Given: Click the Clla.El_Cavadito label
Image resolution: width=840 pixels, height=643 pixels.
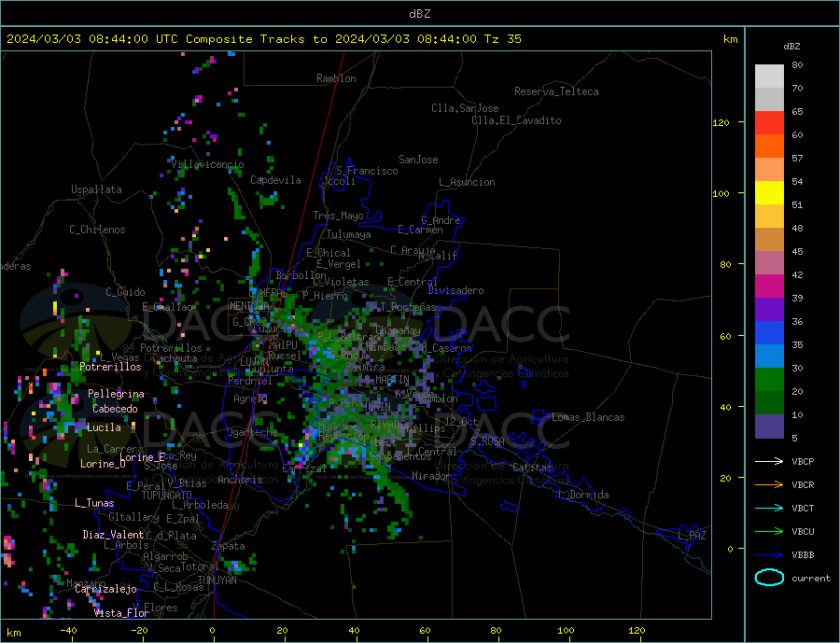Looking at the screenshot, I should [x=516, y=120].
